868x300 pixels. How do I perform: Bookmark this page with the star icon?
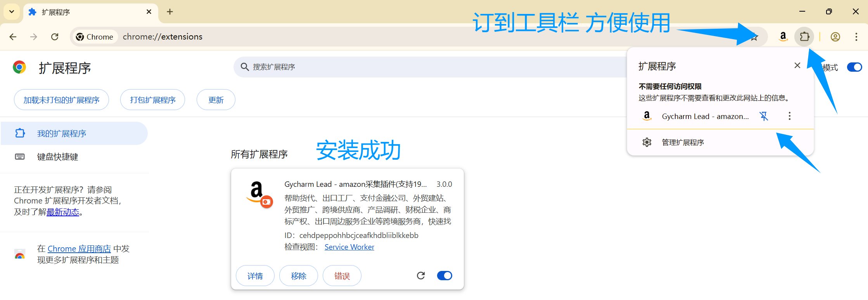click(754, 37)
